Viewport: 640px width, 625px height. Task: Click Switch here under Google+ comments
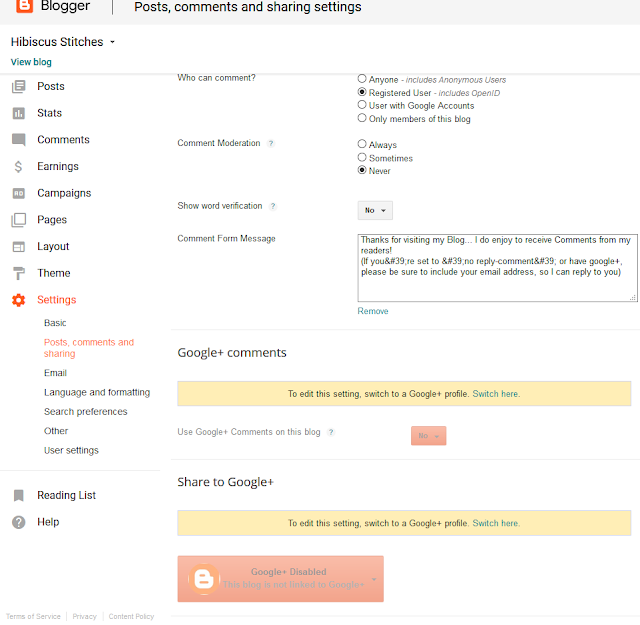(x=496, y=394)
